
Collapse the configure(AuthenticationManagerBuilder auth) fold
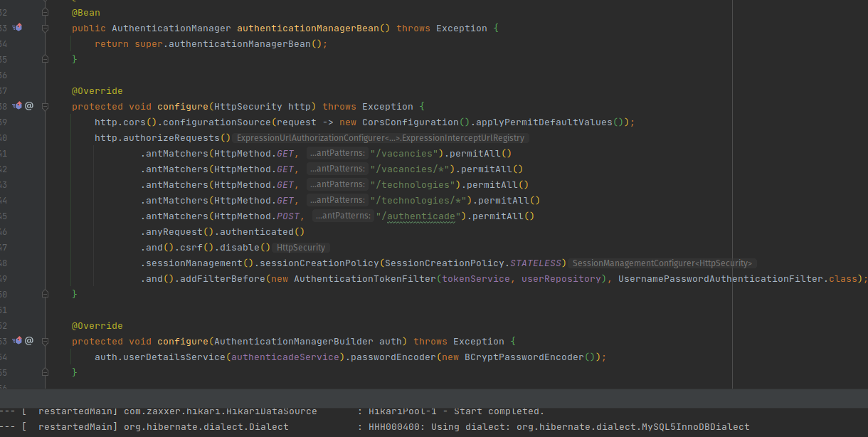pyautogui.click(x=45, y=342)
